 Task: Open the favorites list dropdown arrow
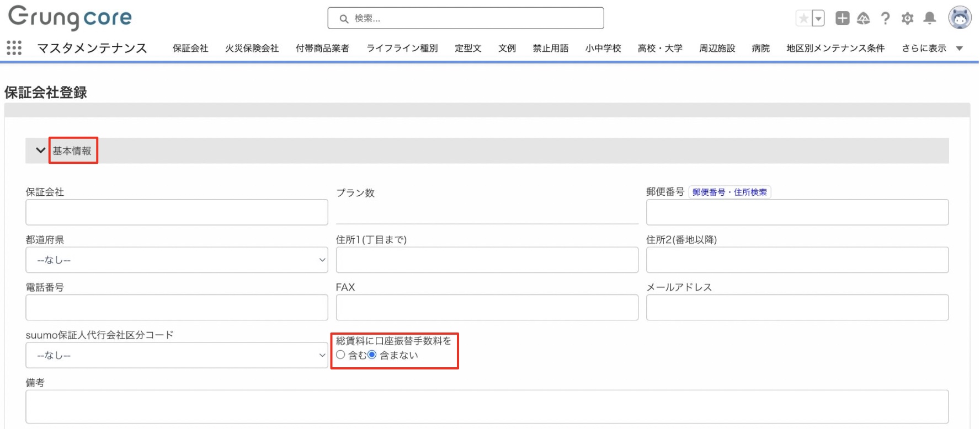click(818, 19)
